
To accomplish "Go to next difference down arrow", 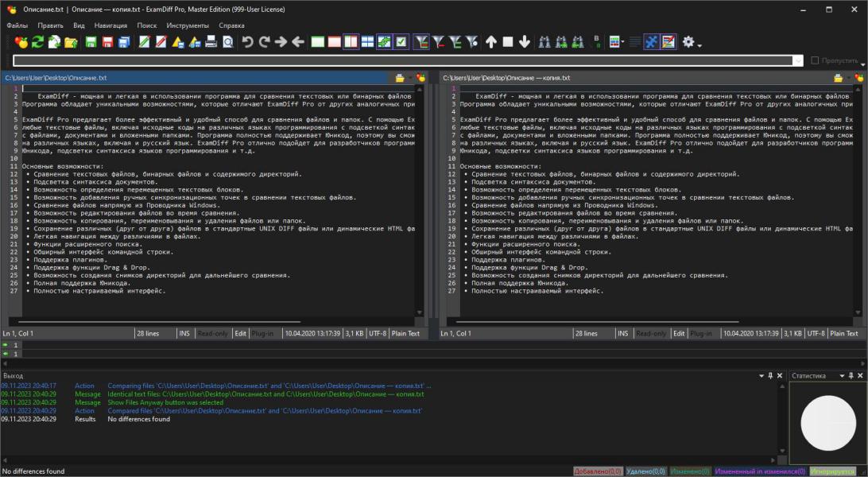I will (525, 42).
